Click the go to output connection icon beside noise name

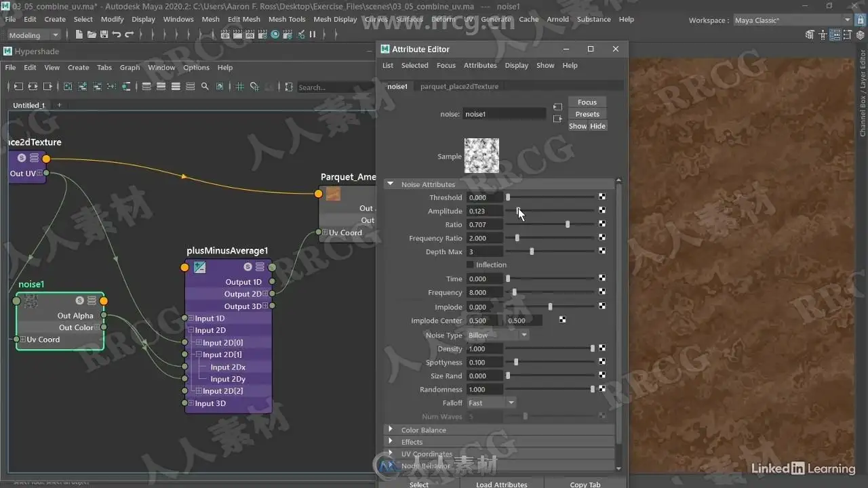coord(557,119)
